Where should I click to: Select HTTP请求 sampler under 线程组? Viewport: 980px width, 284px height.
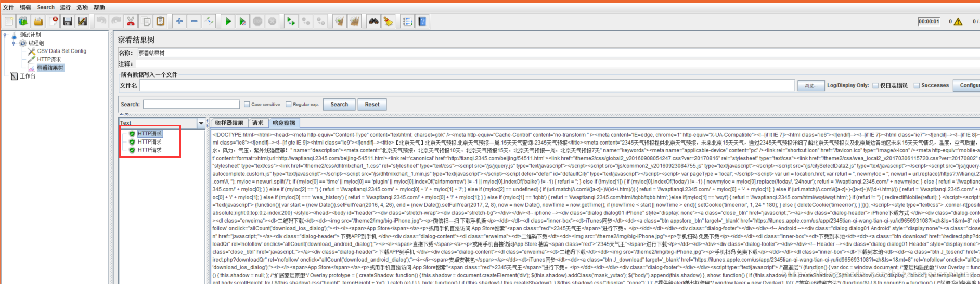point(49,60)
